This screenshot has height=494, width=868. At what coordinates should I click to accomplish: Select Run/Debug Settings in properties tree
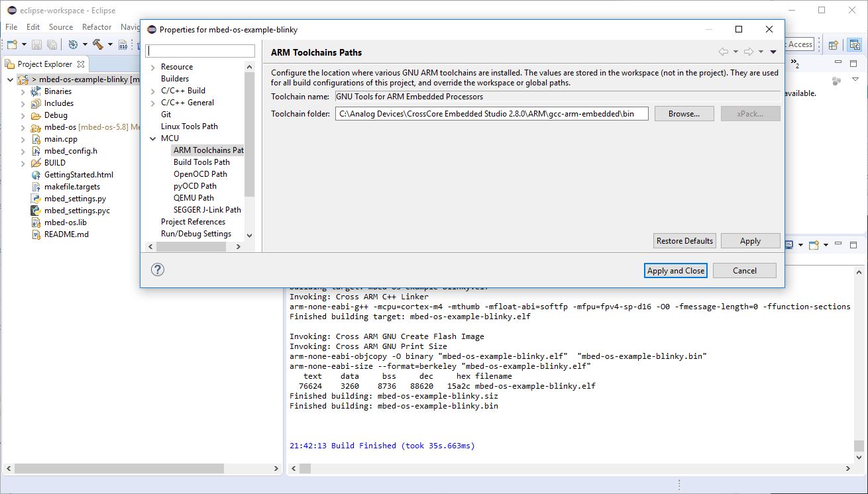pyautogui.click(x=196, y=234)
